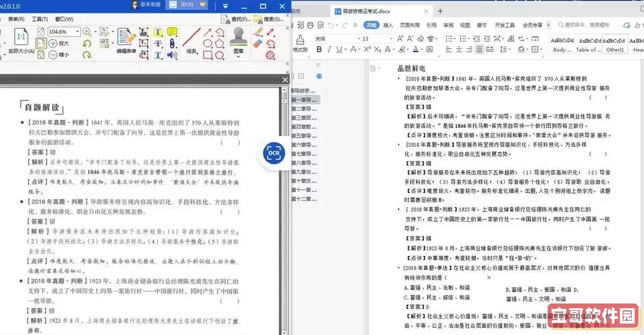644x335 pixels.
Task: Select the 线条 line drawing tool
Action: click(x=191, y=41)
